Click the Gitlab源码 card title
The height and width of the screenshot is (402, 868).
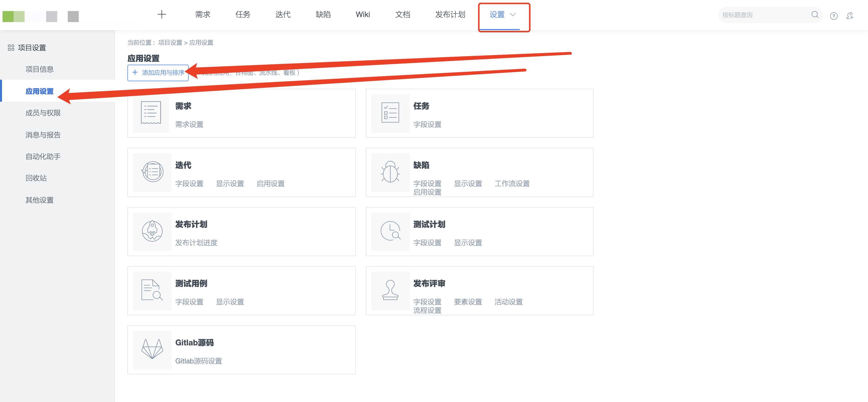tap(194, 342)
